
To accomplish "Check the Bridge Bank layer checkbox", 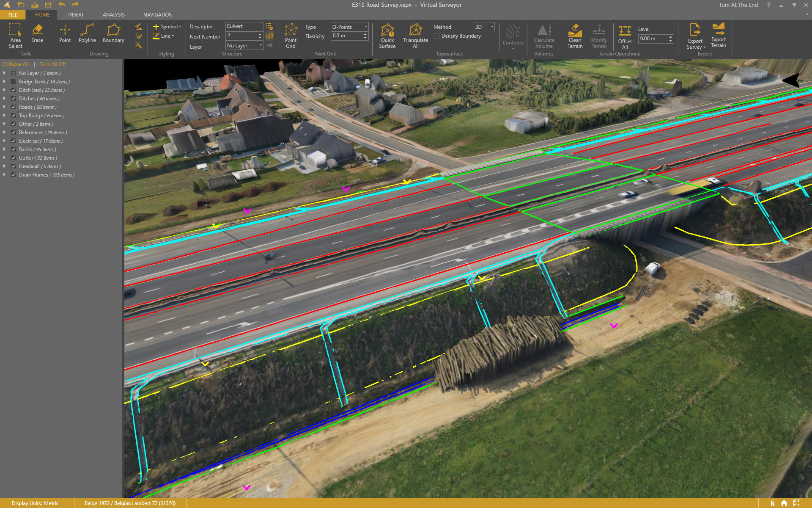I will [14, 81].
